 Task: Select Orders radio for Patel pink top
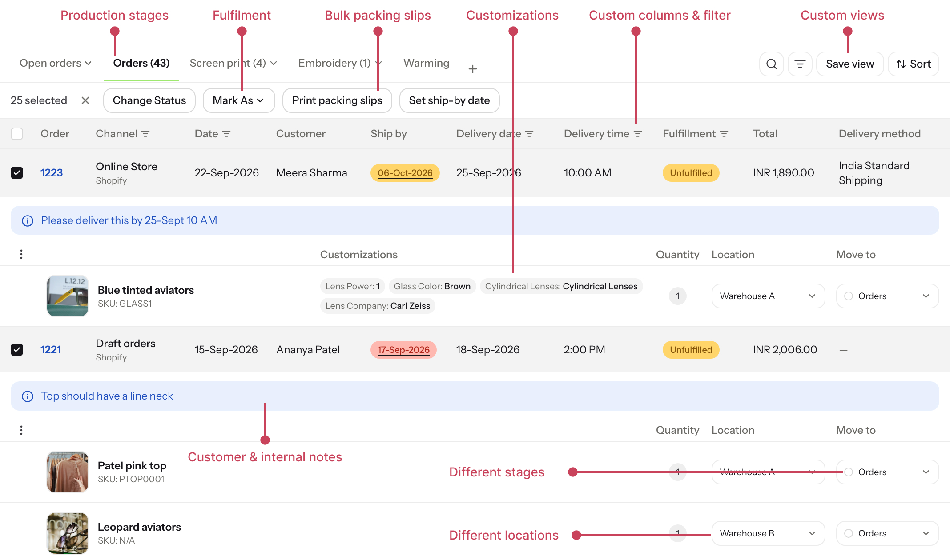849,472
